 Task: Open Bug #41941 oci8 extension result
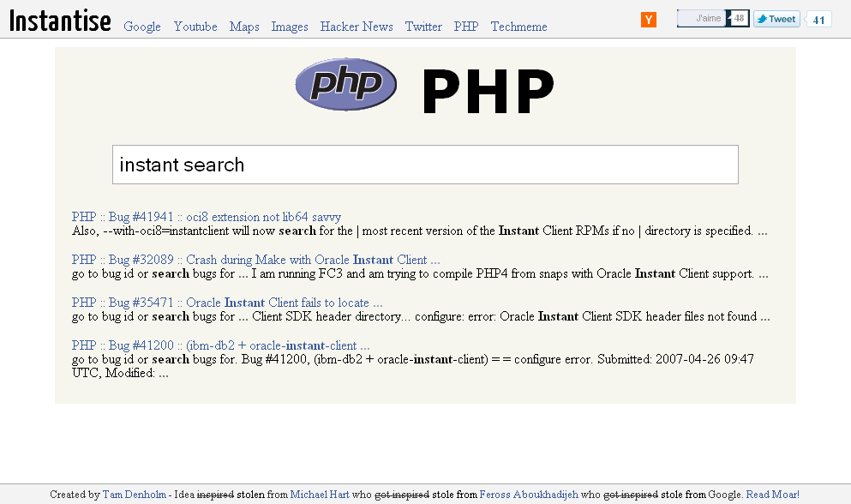207,217
